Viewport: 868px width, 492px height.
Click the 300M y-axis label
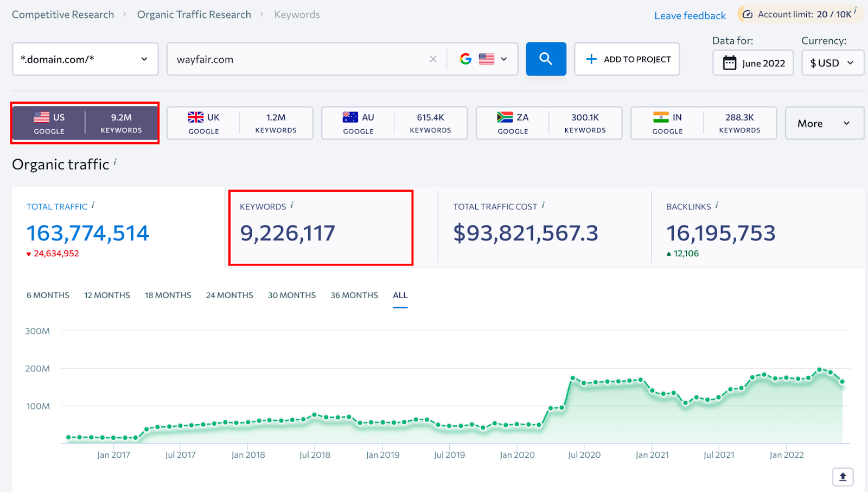37,331
